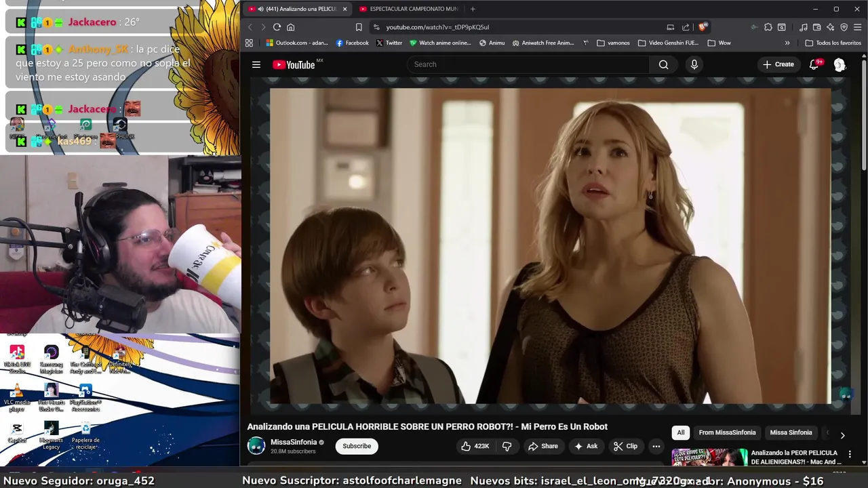
Task: Click the video player frame
Action: pos(550,245)
